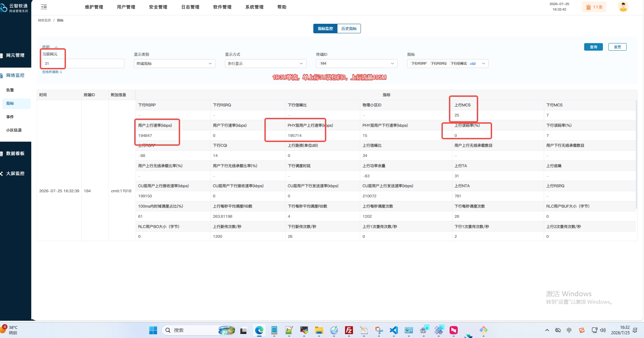Expand 网元管理 in the sidebar

coord(15,55)
